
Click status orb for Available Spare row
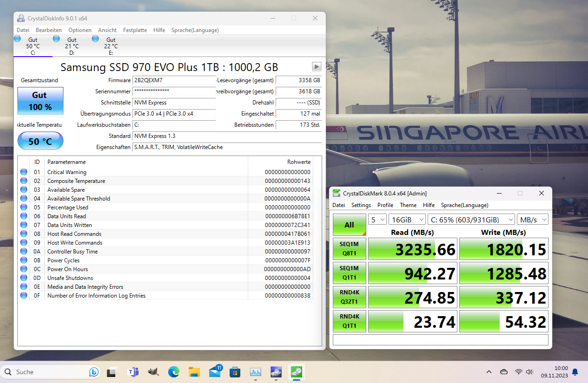coord(24,190)
